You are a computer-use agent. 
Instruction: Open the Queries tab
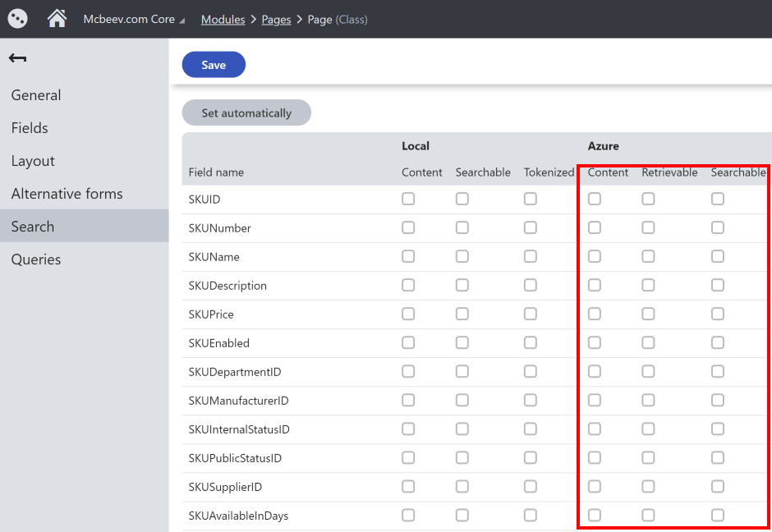[x=36, y=259]
